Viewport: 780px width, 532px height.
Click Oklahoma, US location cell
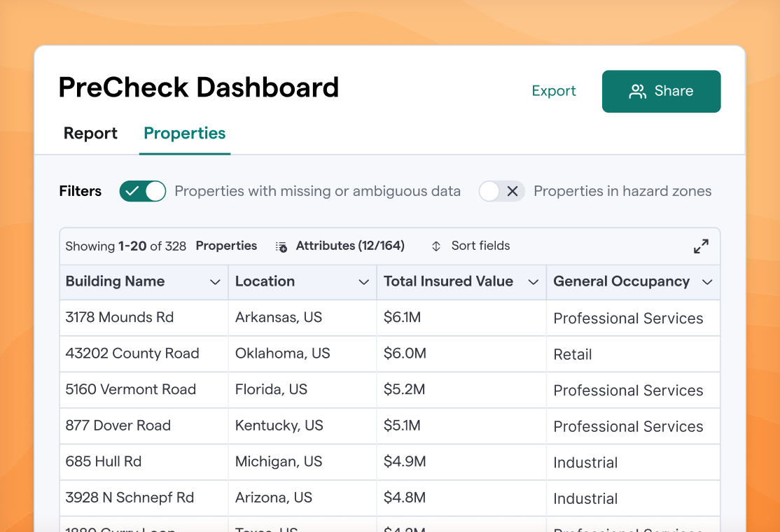click(x=302, y=353)
